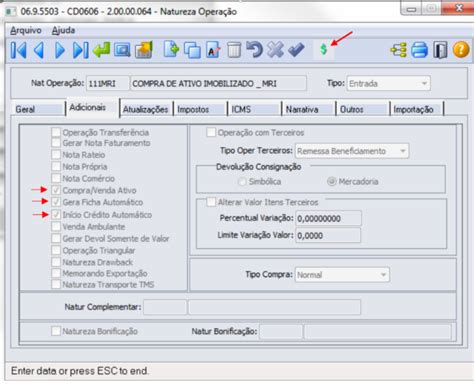Go to the Narrativa tab
The width and height of the screenshot is (474, 391).
click(x=309, y=109)
